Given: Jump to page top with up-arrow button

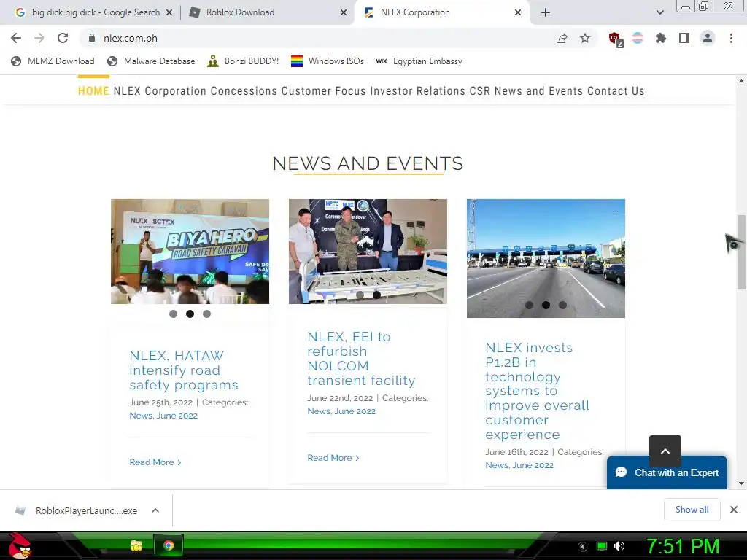Looking at the screenshot, I should pyautogui.click(x=665, y=451).
